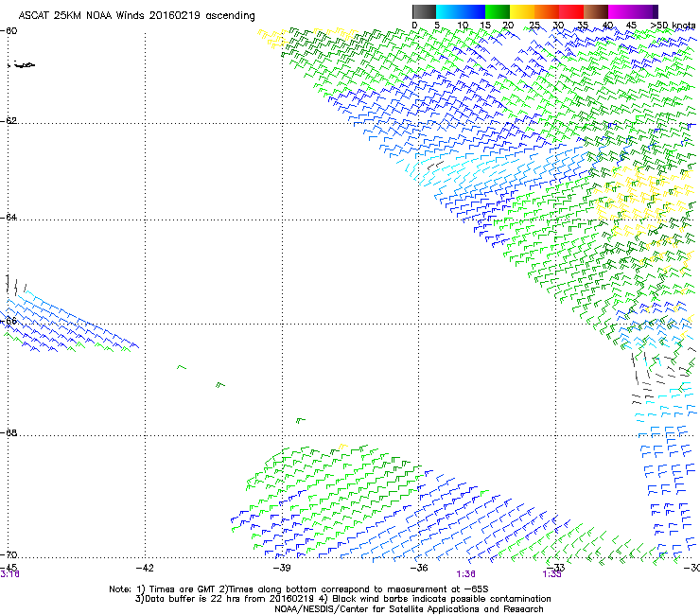Click the purple 1:36 swath time

(466, 574)
